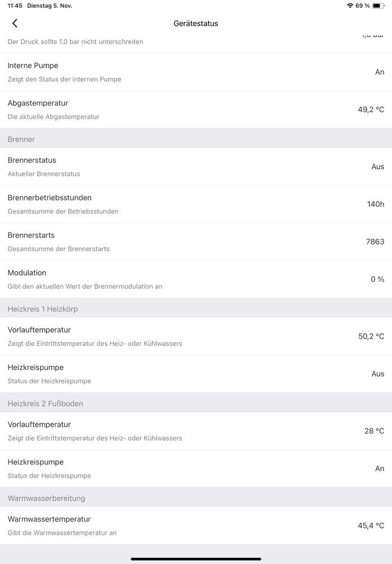Tap Heizkreispumpe row with status Aus
Screen dimensions: 392x564
click(196, 374)
